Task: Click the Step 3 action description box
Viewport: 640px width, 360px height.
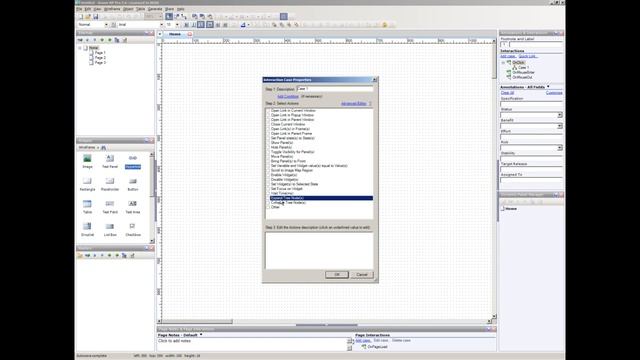Action: tap(319, 251)
